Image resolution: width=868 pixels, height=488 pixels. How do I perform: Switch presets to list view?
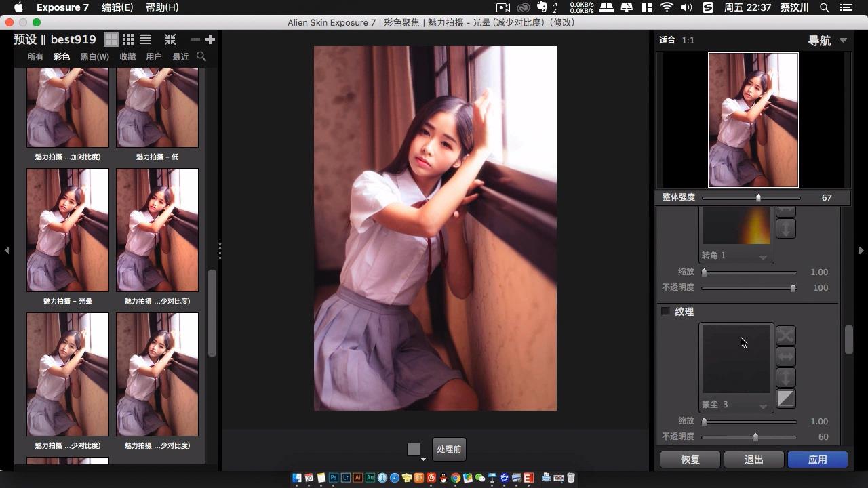144,39
